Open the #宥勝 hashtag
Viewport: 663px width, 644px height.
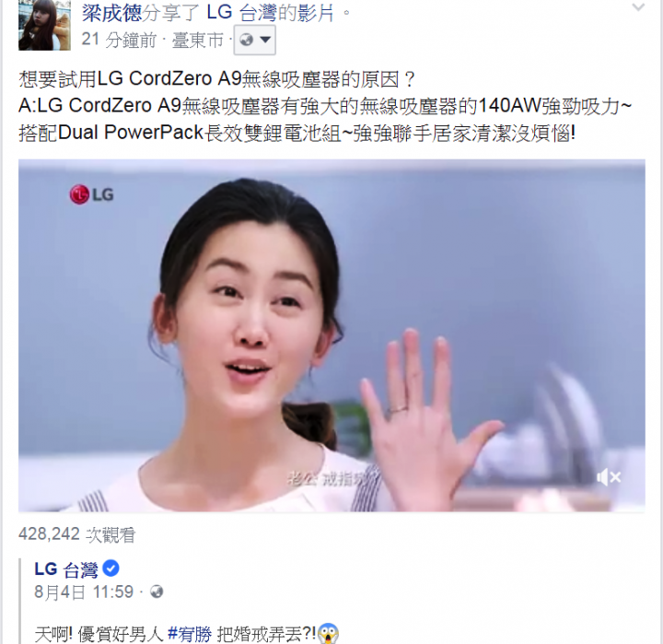click(x=190, y=634)
